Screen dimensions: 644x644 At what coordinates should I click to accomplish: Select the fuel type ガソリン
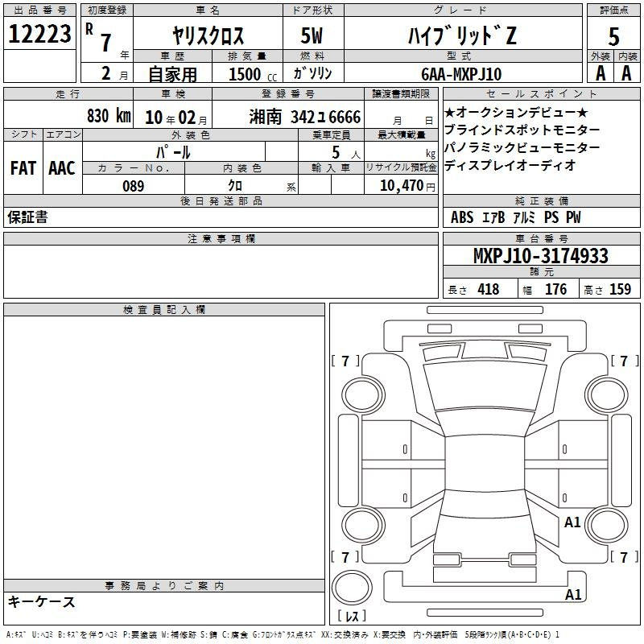pyautogui.click(x=312, y=73)
